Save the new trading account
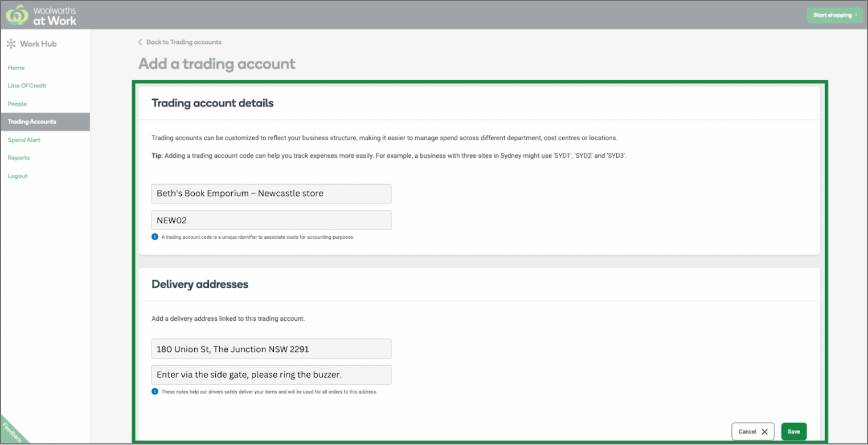Viewport: 868px width, 445px height. 793,431
